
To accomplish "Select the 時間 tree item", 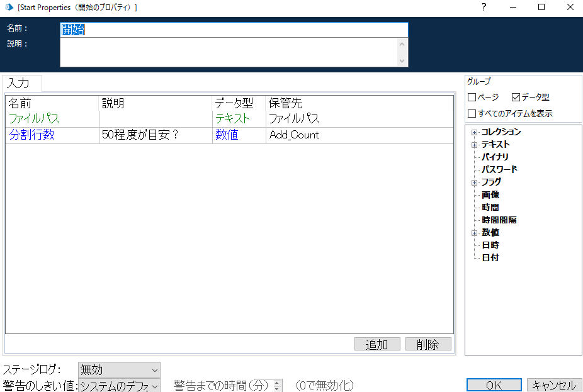I will [x=490, y=208].
